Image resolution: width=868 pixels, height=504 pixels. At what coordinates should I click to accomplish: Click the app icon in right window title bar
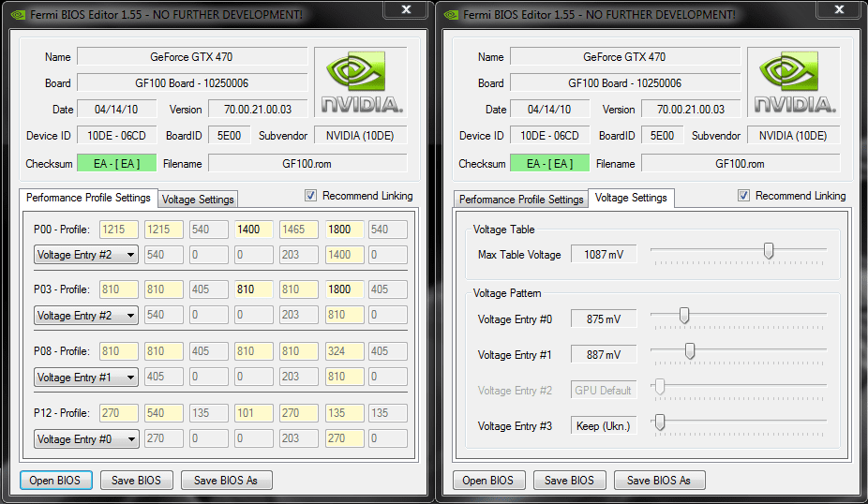pos(451,15)
